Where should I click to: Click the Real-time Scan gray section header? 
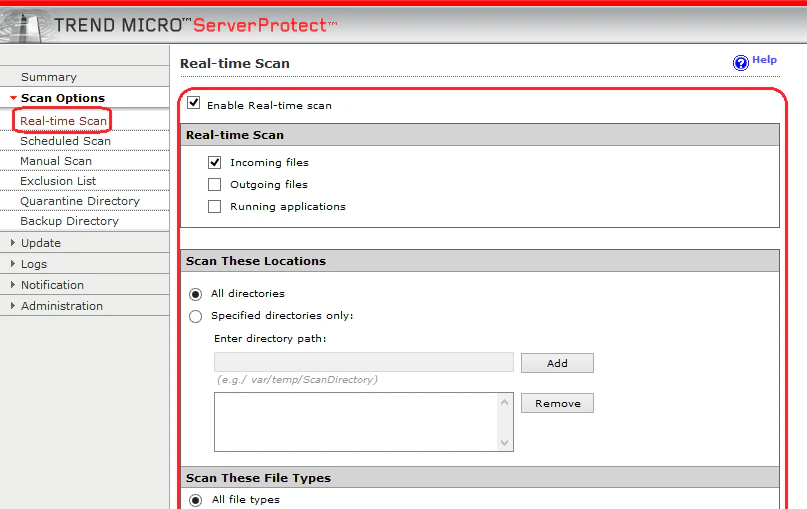pyautogui.click(x=480, y=135)
